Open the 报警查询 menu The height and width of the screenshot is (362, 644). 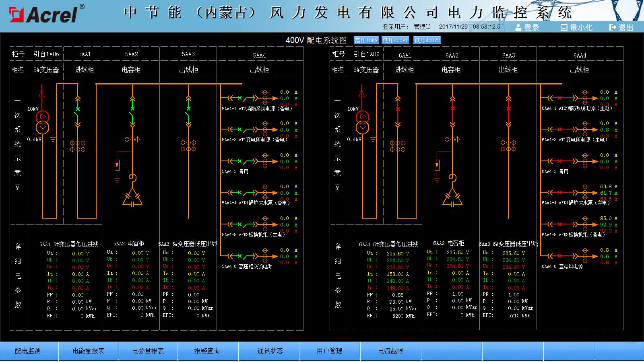coord(207,351)
